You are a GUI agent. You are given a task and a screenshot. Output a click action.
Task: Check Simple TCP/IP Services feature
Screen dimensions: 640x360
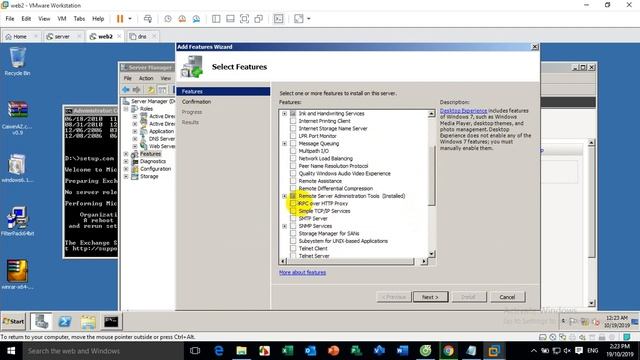[x=293, y=211]
